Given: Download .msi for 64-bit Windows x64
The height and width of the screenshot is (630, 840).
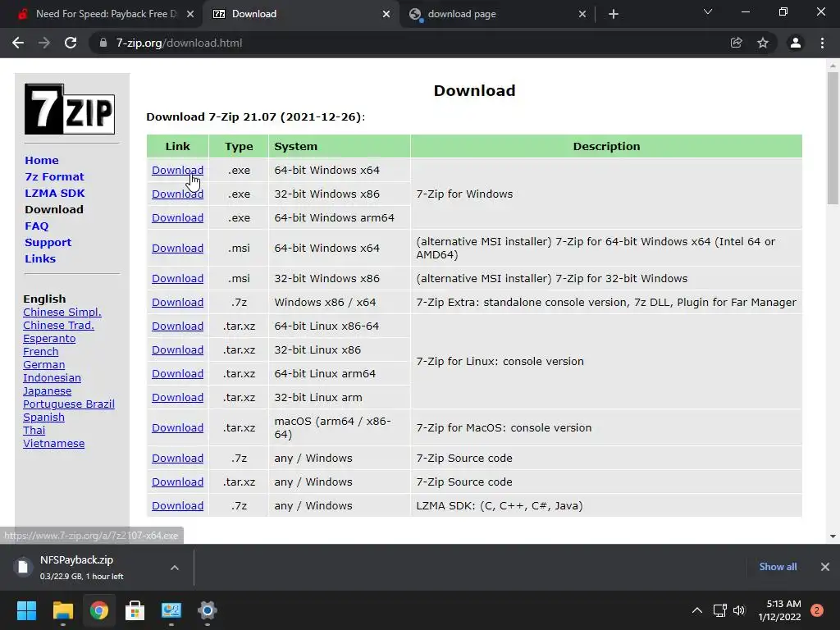Looking at the screenshot, I should click(177, 249).
